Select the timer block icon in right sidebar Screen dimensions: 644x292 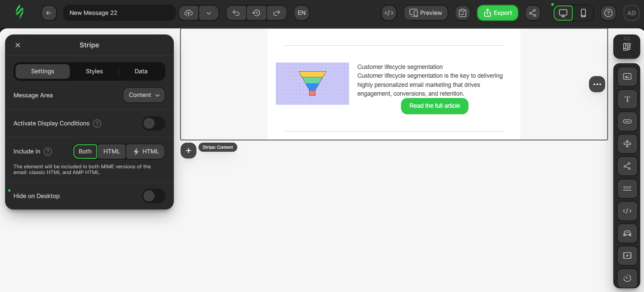click(627, 278)
